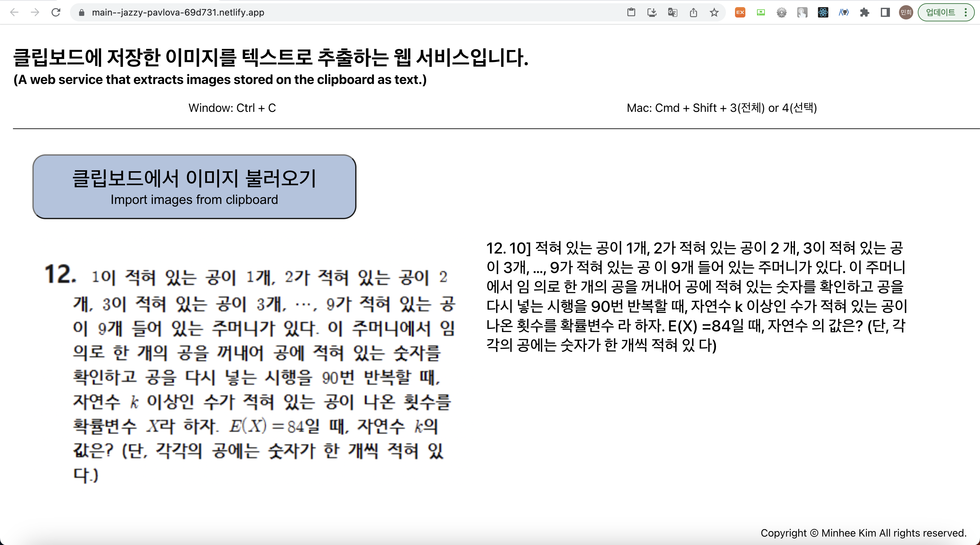980x545 pixels.
Task: Open the green Naver extension
Action: tap(761, 12)
